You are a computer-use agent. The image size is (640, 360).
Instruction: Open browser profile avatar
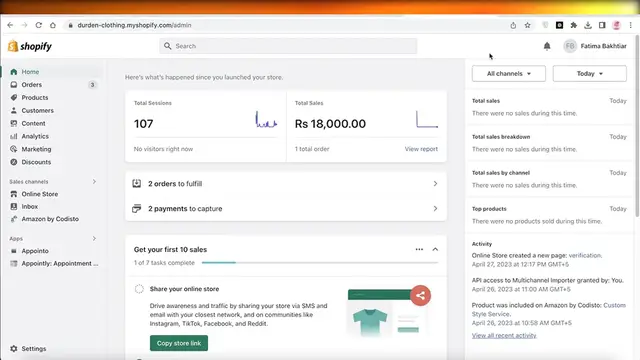click(616, 25)
